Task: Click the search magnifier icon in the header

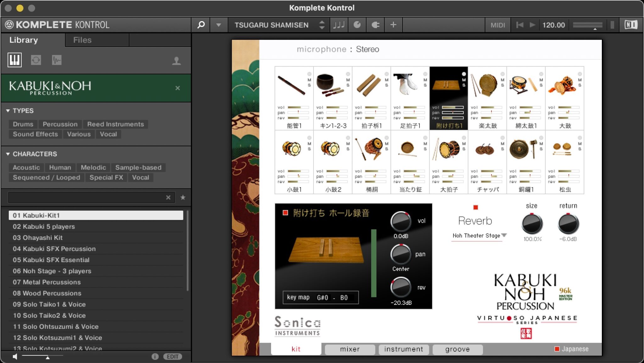Action: [x=201, y=25]
